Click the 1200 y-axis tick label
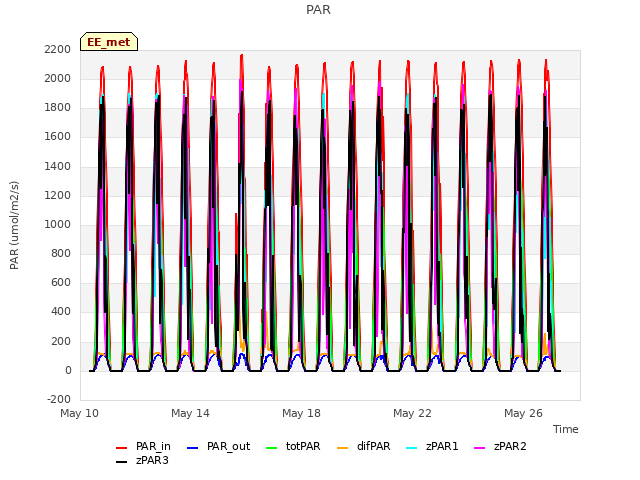 58,196
